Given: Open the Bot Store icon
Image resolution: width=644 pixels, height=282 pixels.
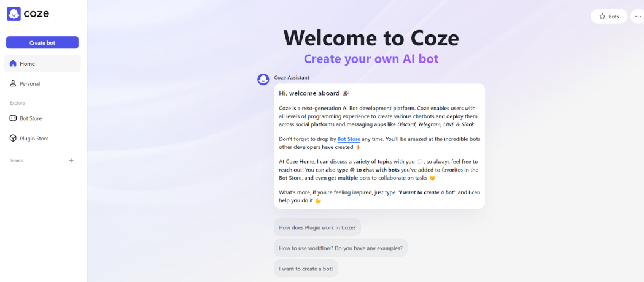Looking at the screenshot, I should [13, 118].
